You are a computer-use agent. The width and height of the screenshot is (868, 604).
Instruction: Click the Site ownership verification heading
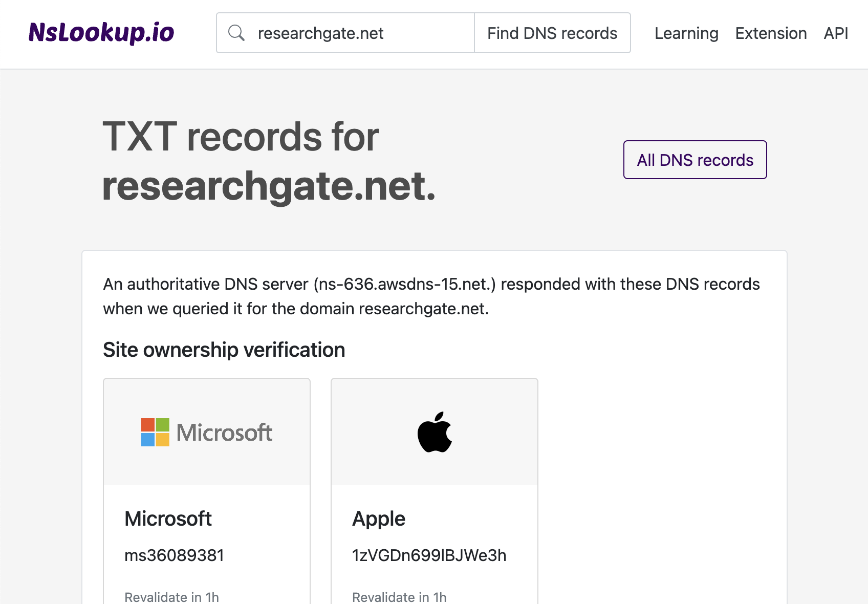pyautogui.click(x=224, y=350)
